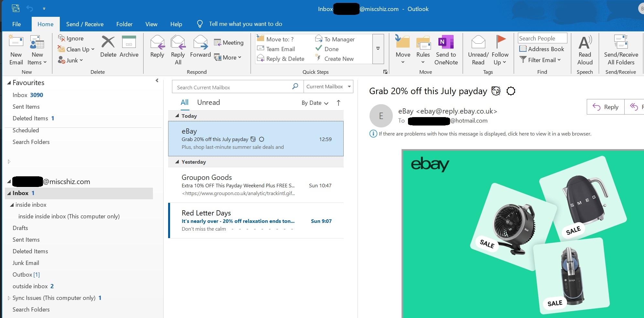Image resolution: width=644 pixels, height=318 pixels.
Task: Open the By Date sort dropdown
Action: point(315,103)
